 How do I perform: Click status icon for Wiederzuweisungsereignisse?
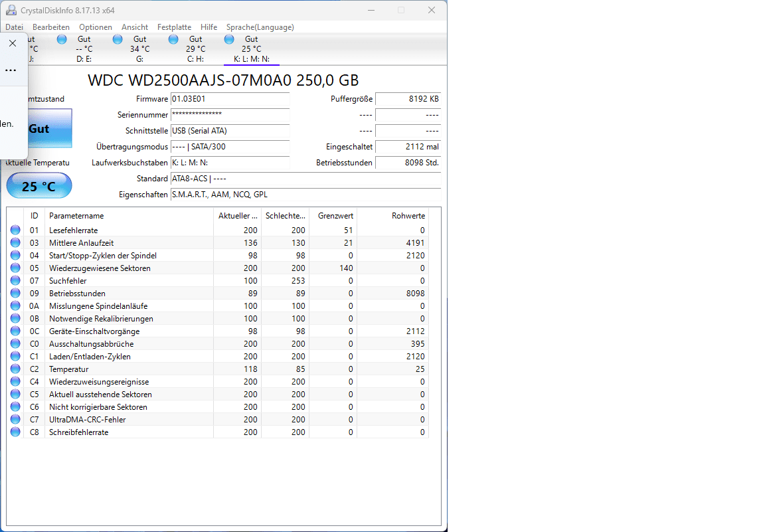pos(16,382)
